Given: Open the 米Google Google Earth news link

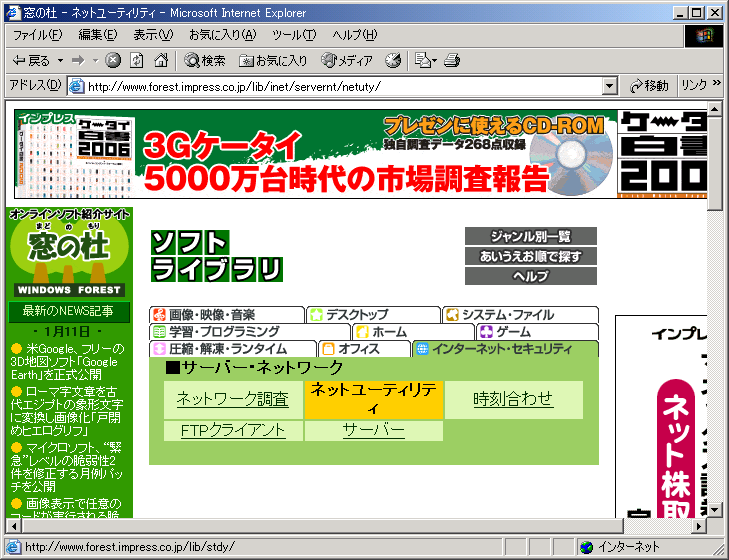Looking at the screenshot, I should [x=68, y=361].
